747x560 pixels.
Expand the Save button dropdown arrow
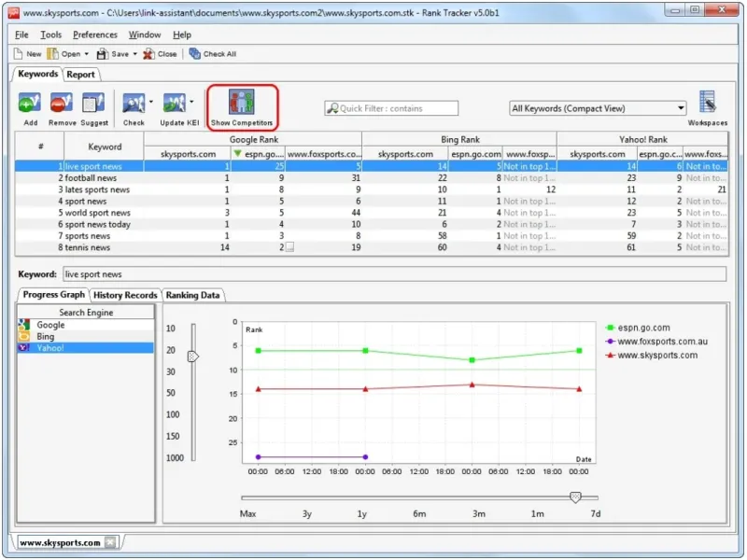tap(135, 54)
